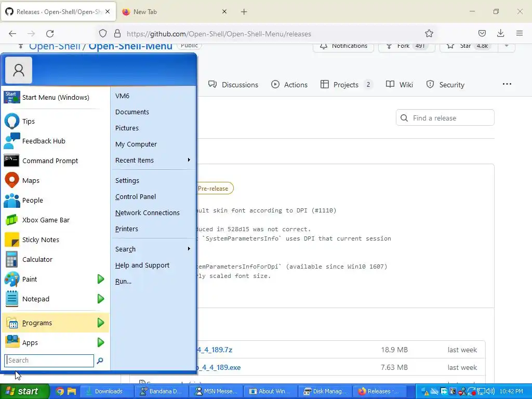The image size is (532, 399).
Task: Open Firefox application menu
Action: tap(520, 33)
